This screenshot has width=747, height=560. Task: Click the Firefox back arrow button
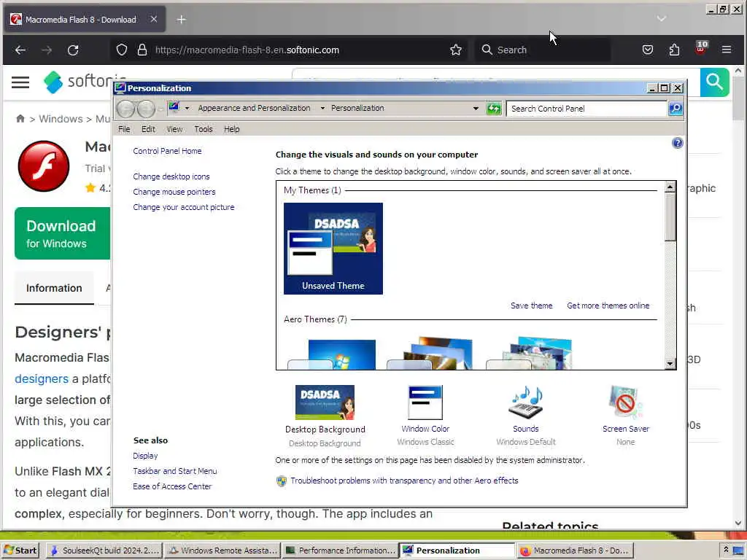[x=20, y=50]
